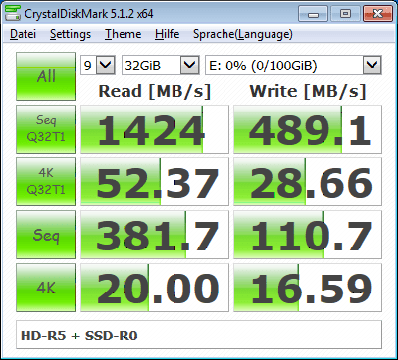The image size is (398, 360).
Task: Open the Hilfe menu
Action: click(167, 34)
